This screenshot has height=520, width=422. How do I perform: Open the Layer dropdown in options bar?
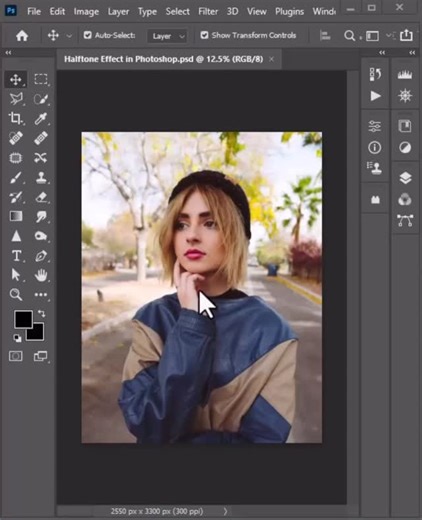tap(167, 36)
